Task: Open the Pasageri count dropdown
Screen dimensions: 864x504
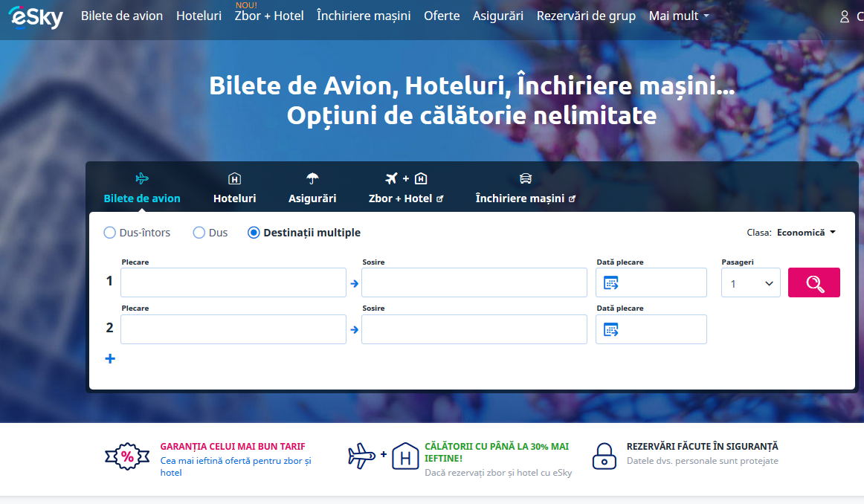Action: 750,283
